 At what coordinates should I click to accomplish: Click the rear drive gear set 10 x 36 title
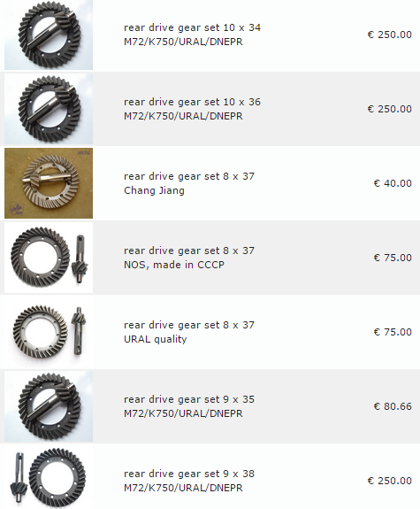tap(192, 102)
